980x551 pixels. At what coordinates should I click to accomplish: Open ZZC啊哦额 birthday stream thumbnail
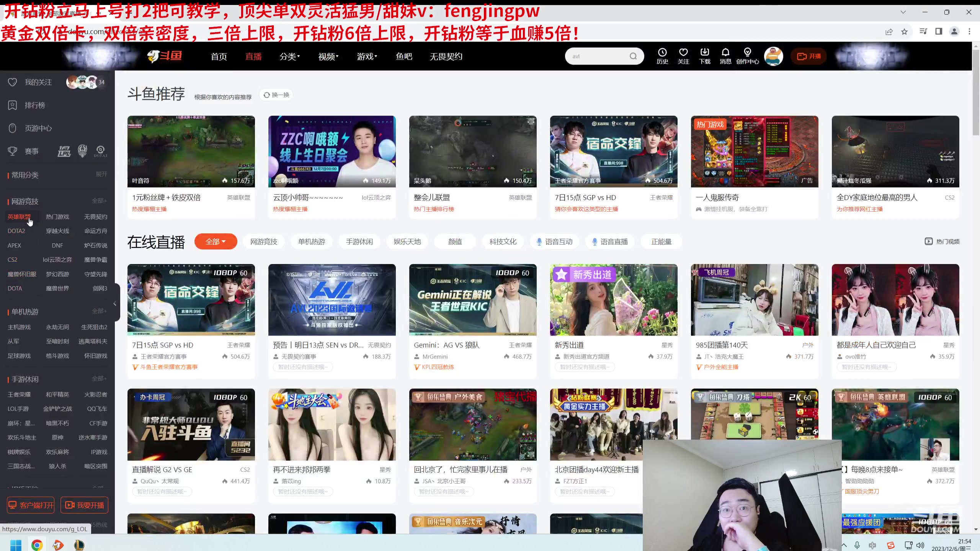pyautogui.click(x=332, y=152)
